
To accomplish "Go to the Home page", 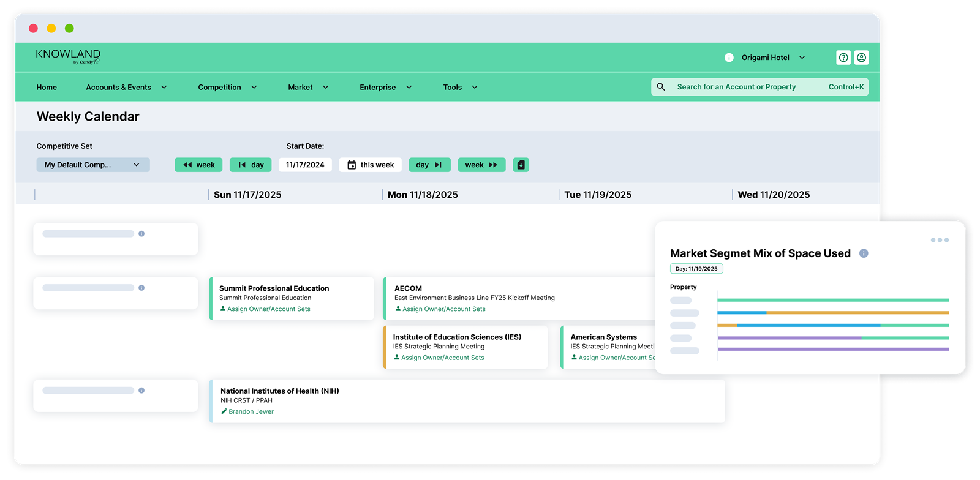I will (x=47, y=87).
